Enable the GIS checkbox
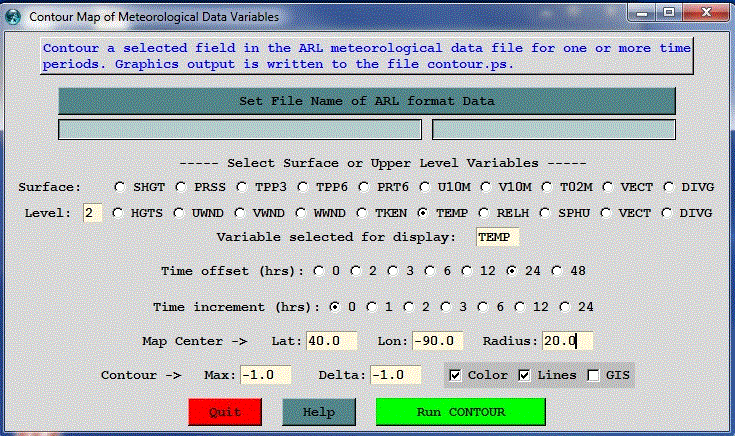Image resolution: width=735 pixels, height=436 pixels. 593,375
